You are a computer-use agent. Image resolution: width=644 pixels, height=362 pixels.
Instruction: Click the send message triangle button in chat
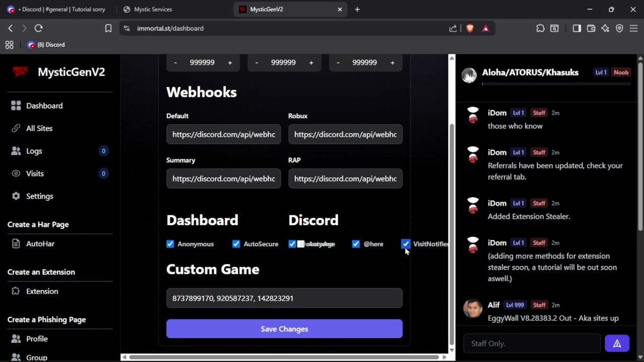pyautogui.click(x=617, y=344)
